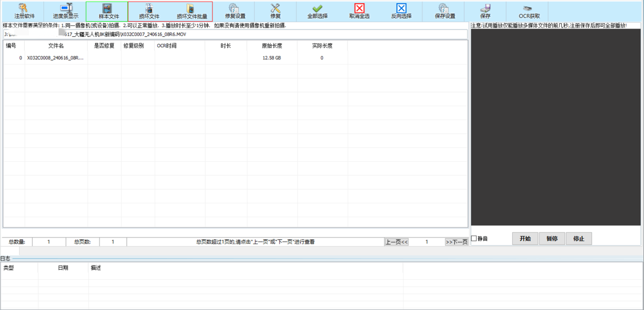
Task: Click the 保存 save icon
Action: tap(485, 11)
